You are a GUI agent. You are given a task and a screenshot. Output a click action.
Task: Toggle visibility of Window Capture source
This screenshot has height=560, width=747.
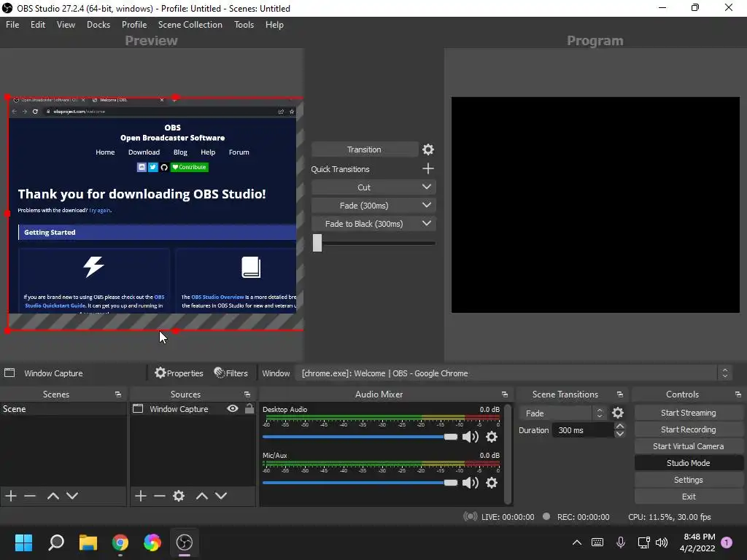coord(233,408)
